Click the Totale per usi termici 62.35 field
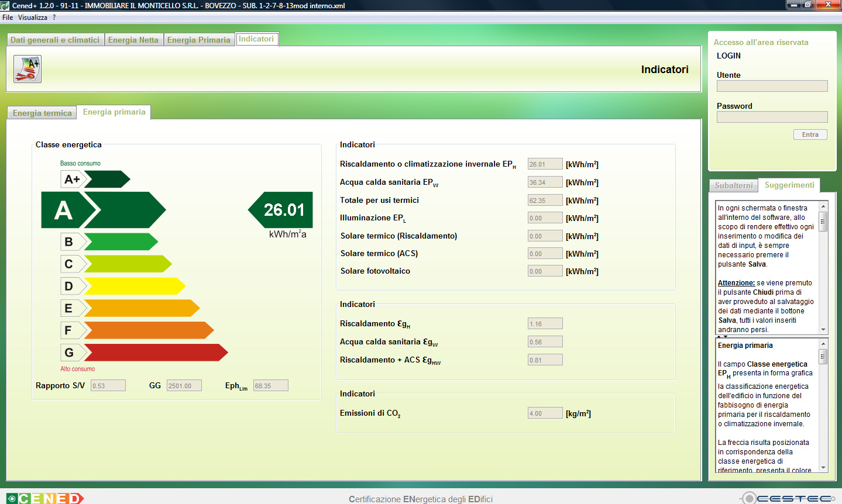 click(x=545, y=201)
